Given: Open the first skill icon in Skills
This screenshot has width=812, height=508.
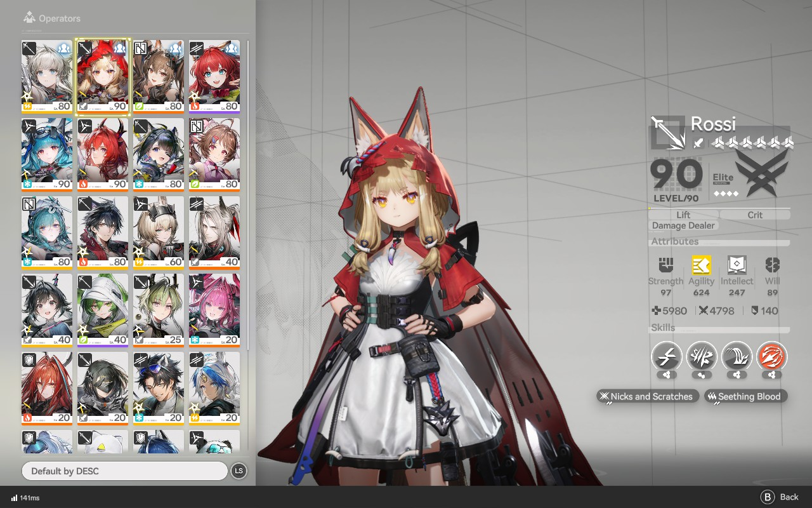Looking at the screenshot, I should click(666, 357).
